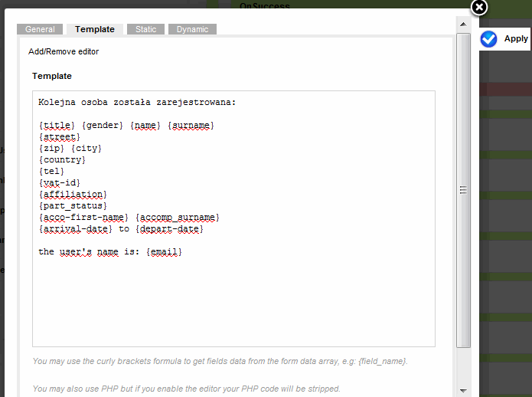Click the {vat-id} placeholder line
The image size is (532, 397).
pyautogui.click(x=60, y=182)
